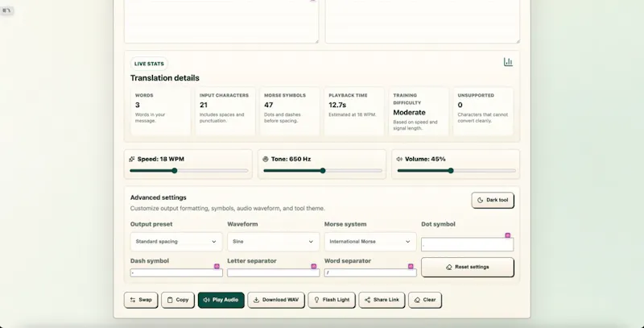Viewport: 644px width, 328px height.
Task: Click the right text output area
Action: (x=423, y=22)
